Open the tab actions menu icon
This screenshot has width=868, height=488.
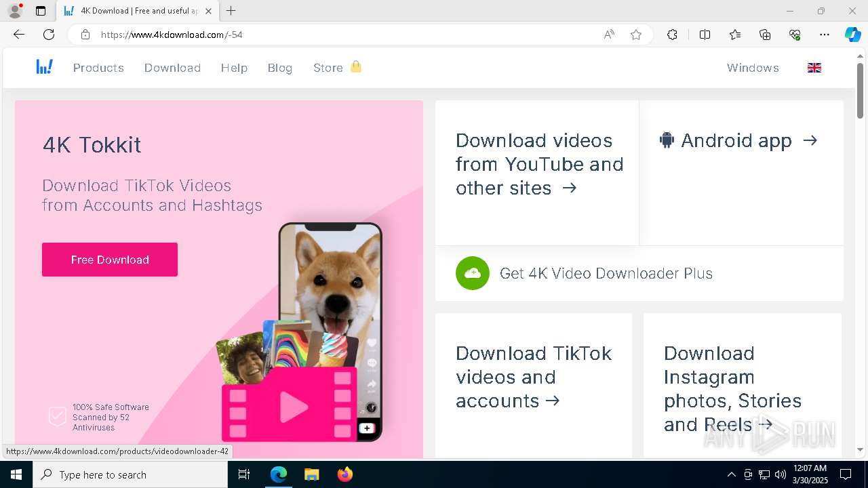click(x=41, y=11)
